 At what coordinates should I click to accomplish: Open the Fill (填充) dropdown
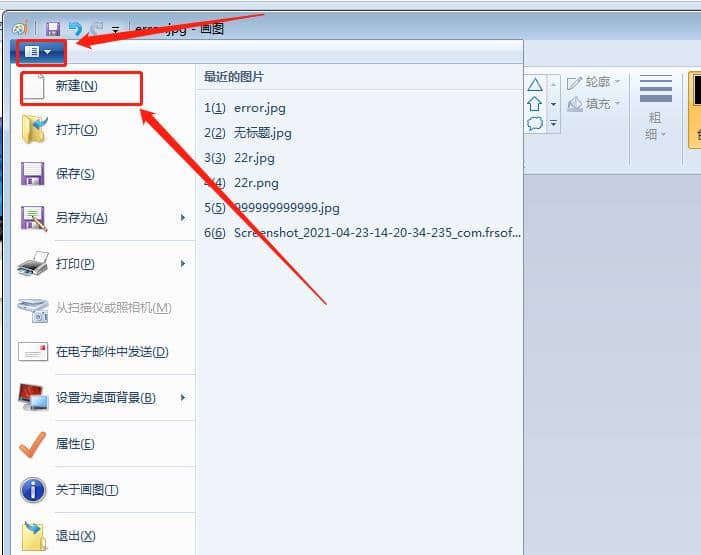pyautogui.click(x=594, y=104)
